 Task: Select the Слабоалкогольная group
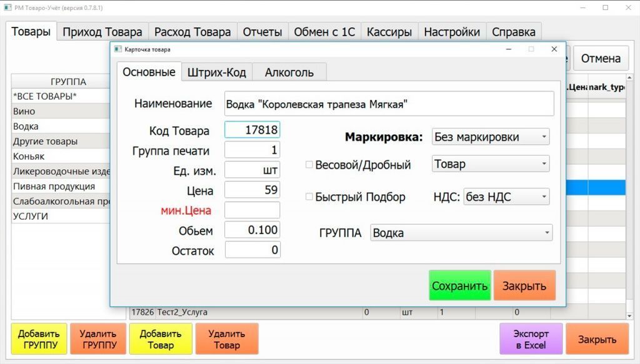click(x=61, y=202)
